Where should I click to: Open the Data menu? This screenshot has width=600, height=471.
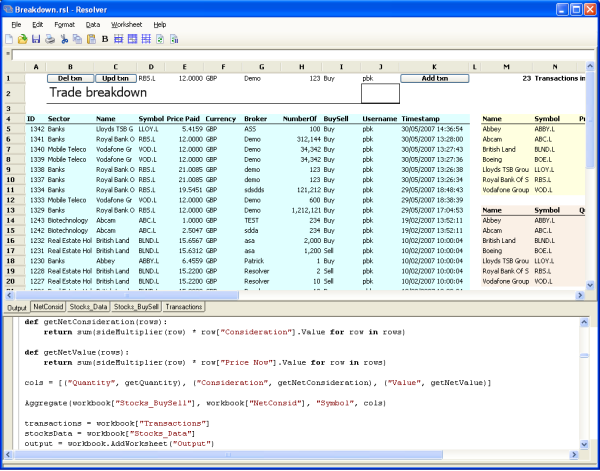pos(93,23)
